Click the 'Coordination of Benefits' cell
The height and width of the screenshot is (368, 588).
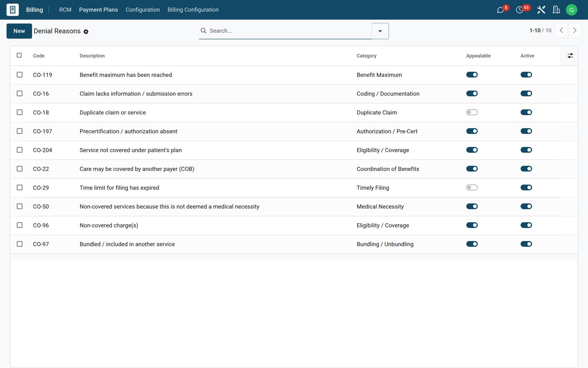388,169
